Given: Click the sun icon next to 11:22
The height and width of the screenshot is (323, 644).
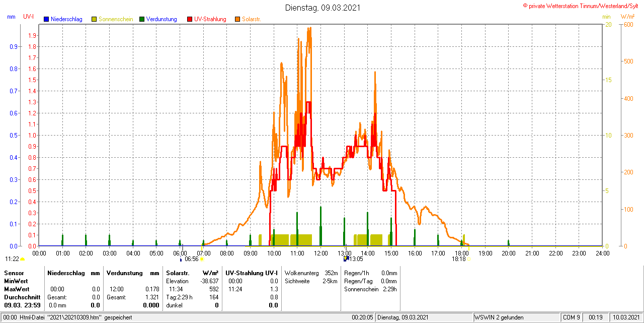Looking at the screenshot, I should coord(22,259).
